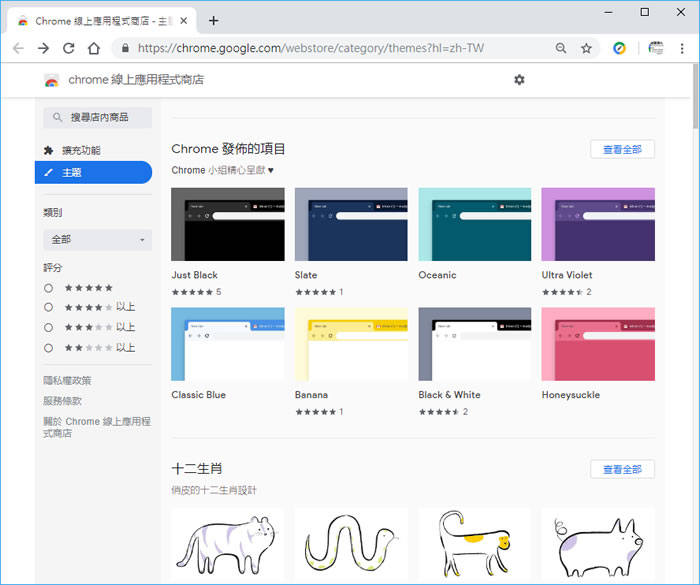Open the Oceanic theme thumbnail
Viewport: 700px width, 585px height.
[475, 224]
